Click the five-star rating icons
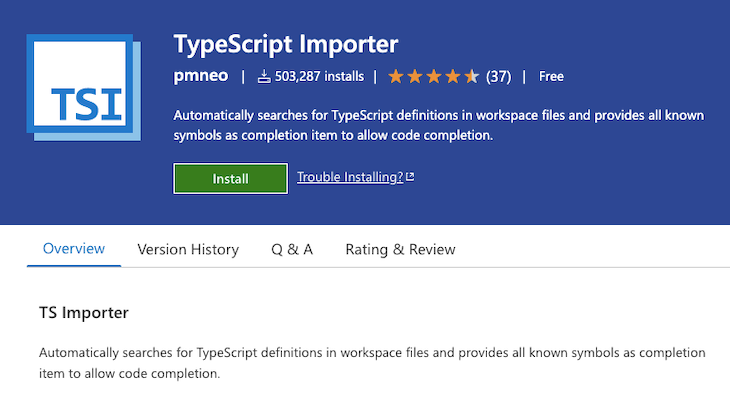This screenshot has height=395, width=730. [433, 76]
